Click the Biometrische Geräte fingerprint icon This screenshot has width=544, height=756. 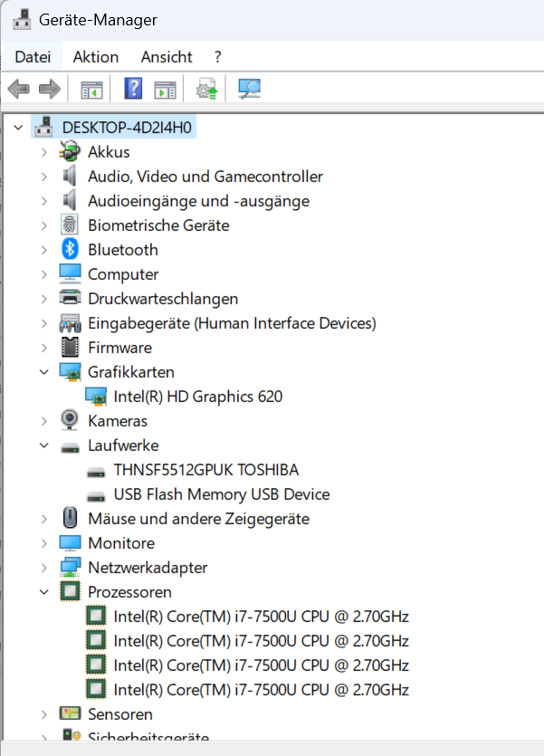click(70, 225)
